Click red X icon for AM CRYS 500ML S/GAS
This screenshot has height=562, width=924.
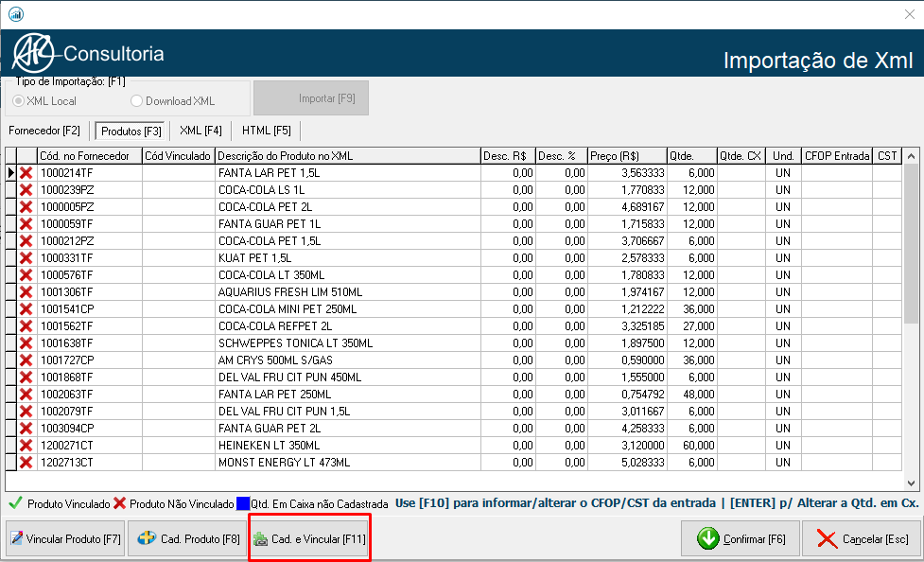pyautogui.click(x=26, y=360)
